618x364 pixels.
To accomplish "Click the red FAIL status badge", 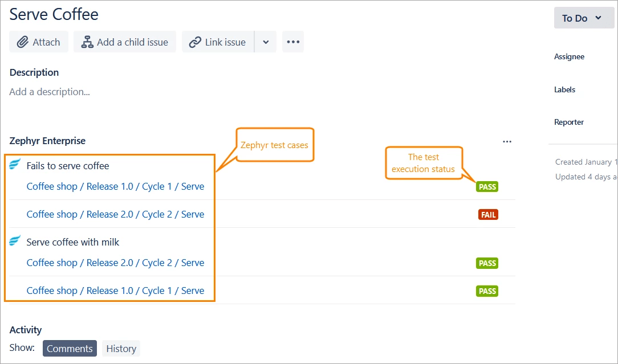I will coord(489,215).
